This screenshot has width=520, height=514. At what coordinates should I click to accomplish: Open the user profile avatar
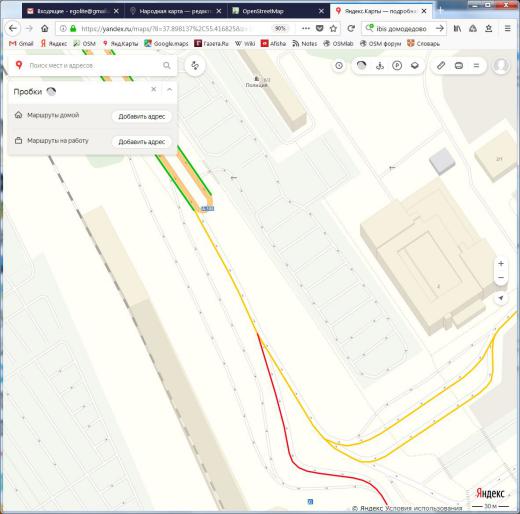(501, 66)
